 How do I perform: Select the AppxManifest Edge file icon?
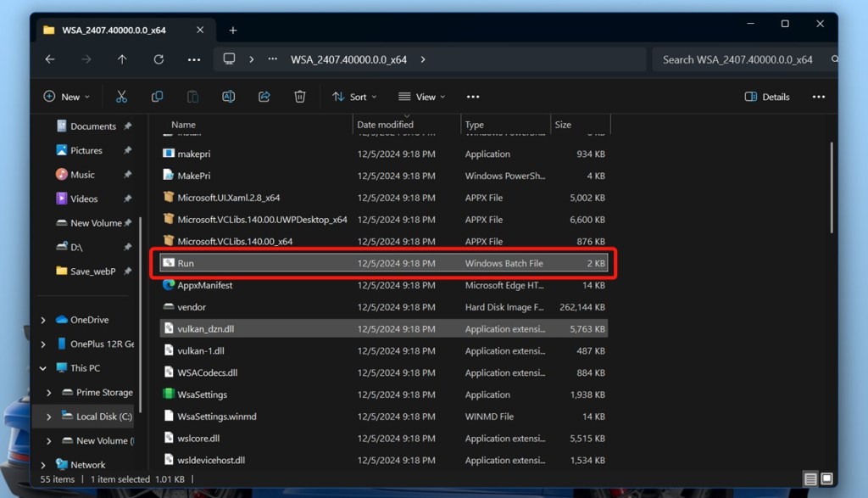click(x=169, y=285)
